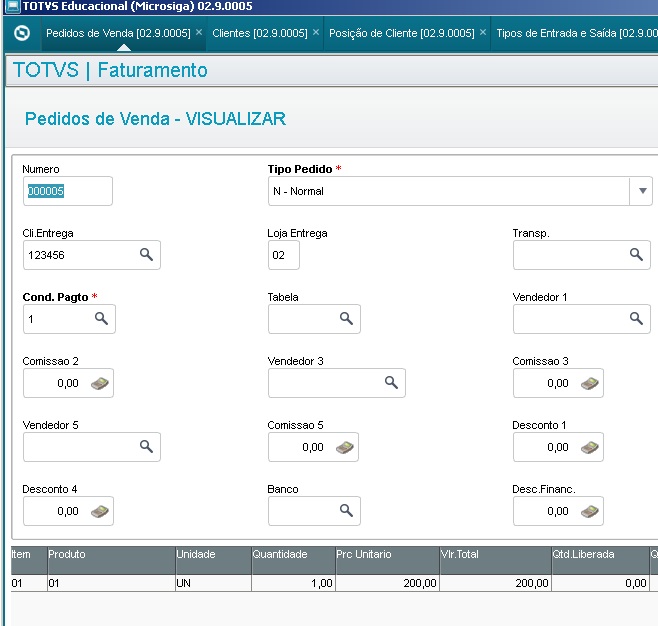
Task: Close the Clientes tab
Action: click(x=316, y=32)
